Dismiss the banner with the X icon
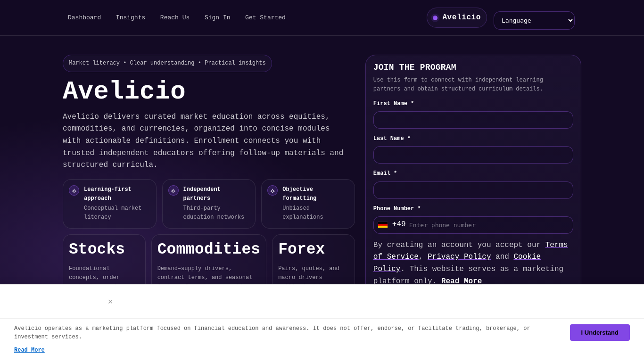The height and width of the screenshot is (362, 644). [110, 302]
